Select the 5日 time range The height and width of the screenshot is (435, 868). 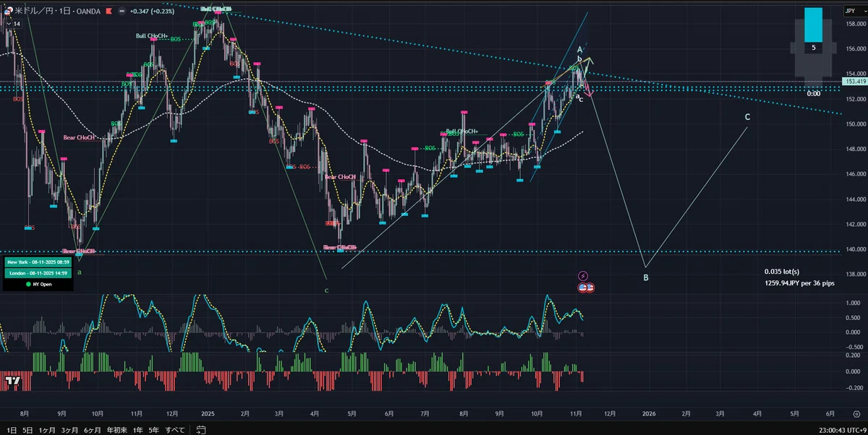click(x=27, y=430)
